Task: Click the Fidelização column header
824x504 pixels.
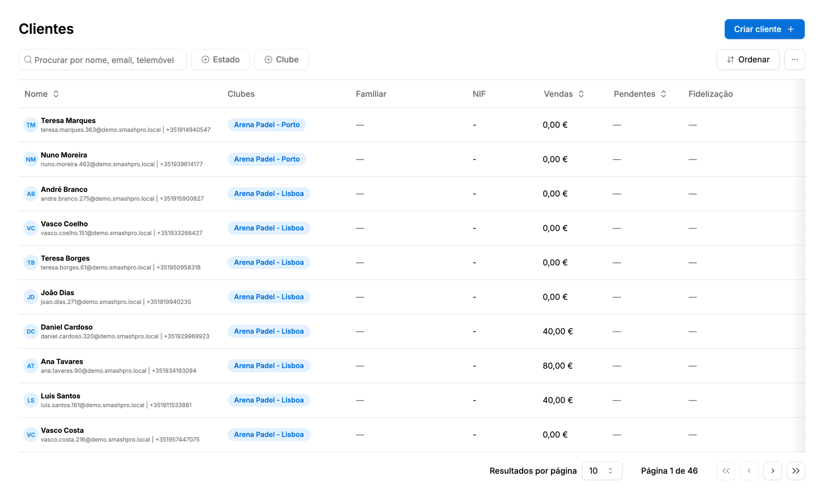Action: coord(711,94)
